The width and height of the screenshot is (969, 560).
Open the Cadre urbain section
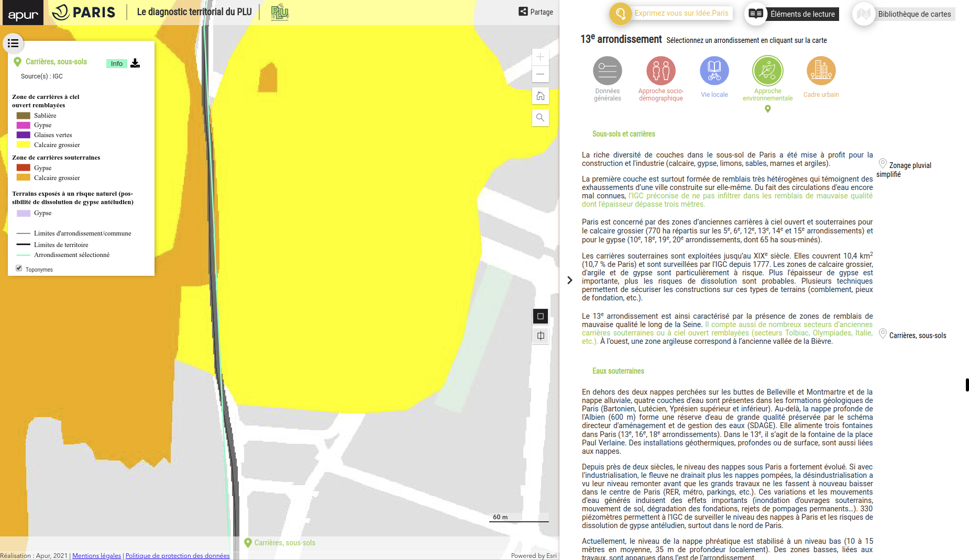point(821,71)
